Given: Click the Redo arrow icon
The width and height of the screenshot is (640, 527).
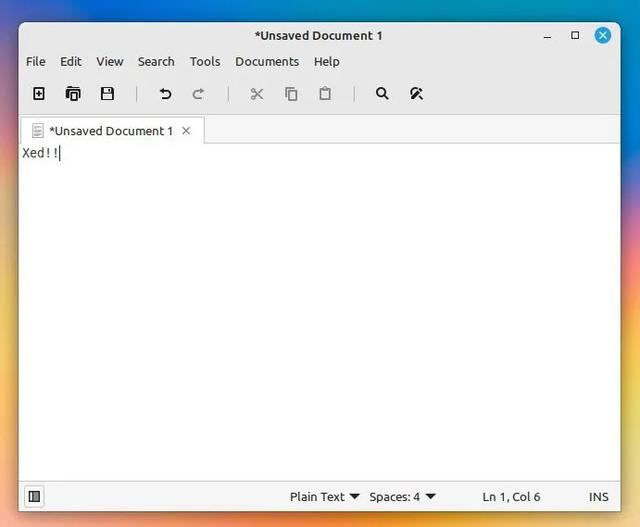Looking at the screenshot, I should [x=198, y=94].
